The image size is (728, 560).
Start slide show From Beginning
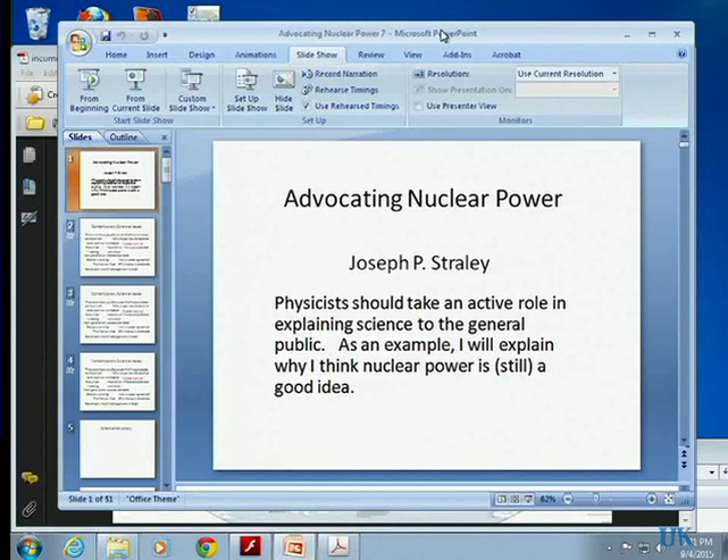(89, 90)
